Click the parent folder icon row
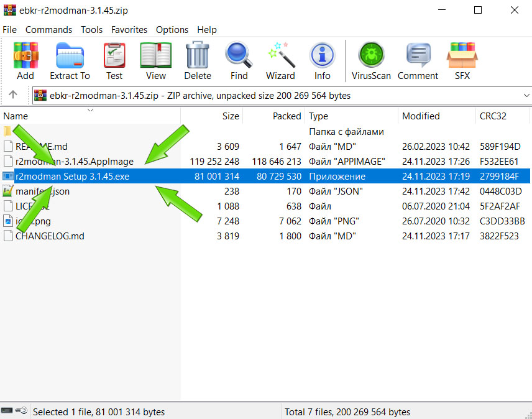The width and height of the screenshot is (532, 419). (7, 131)
